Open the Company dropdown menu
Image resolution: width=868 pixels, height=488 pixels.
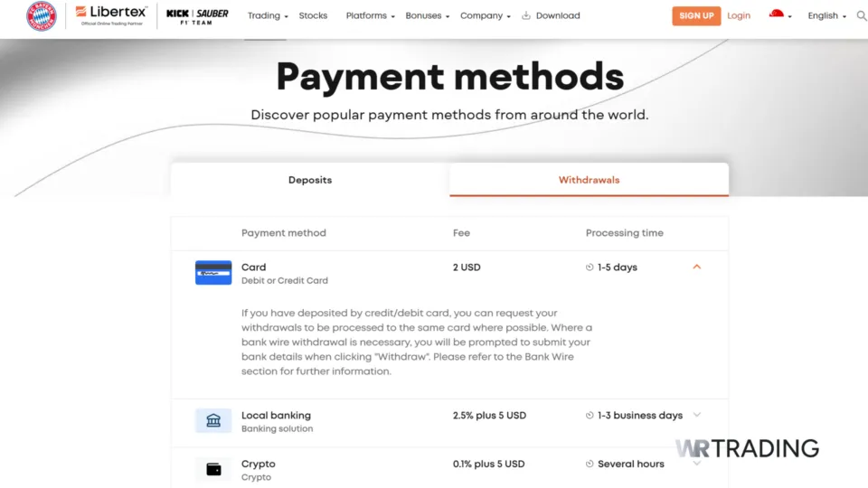486,15
